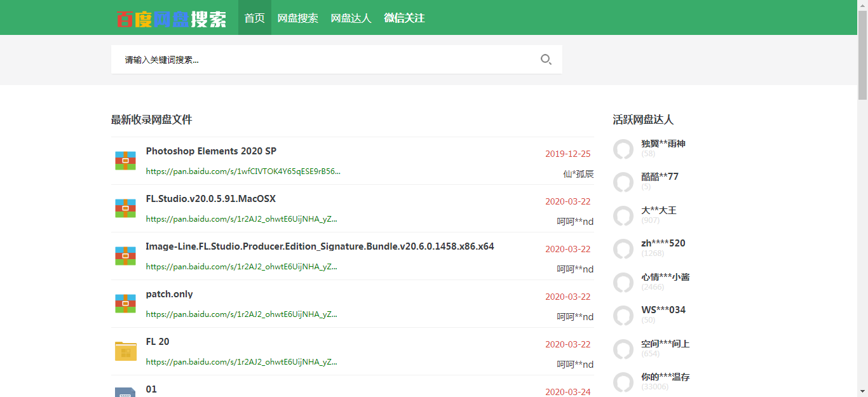Click avatar of user 独翼**雨神
This screenshot has width=868, height=397.
coord(623,149)
